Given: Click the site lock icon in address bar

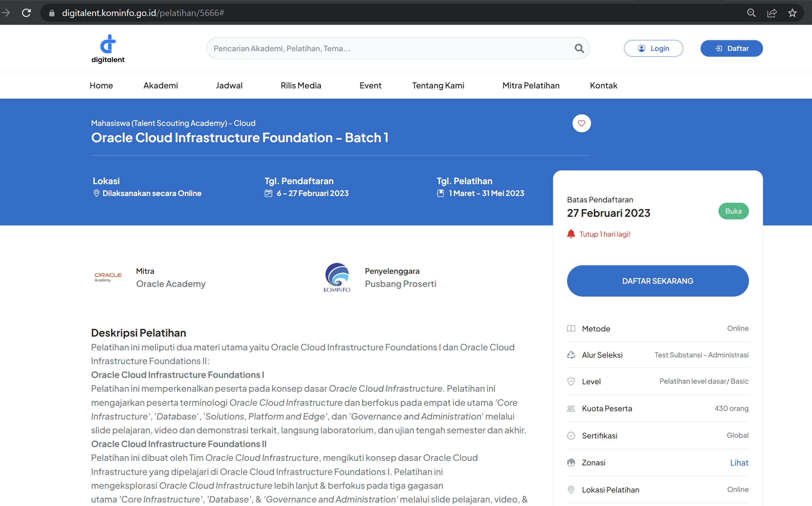Looking at the screenshot, I should coord(52,13).
